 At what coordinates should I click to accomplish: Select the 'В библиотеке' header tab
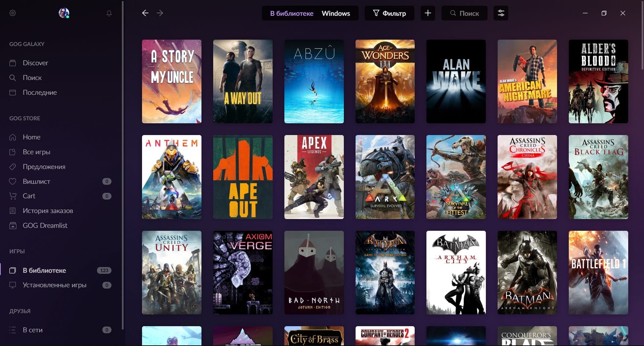coord(291,13)
